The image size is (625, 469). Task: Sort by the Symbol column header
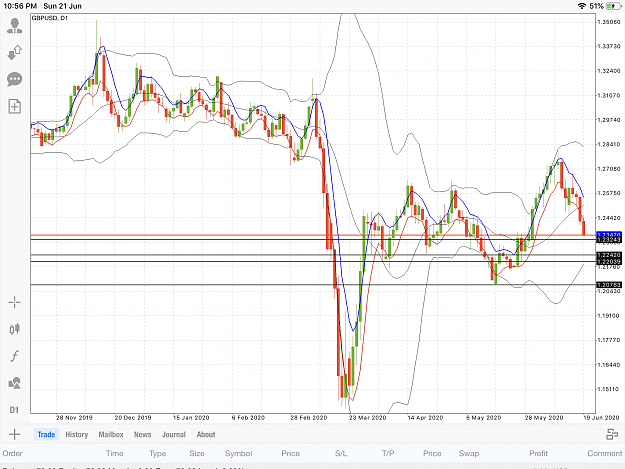(x=238, y=453)
